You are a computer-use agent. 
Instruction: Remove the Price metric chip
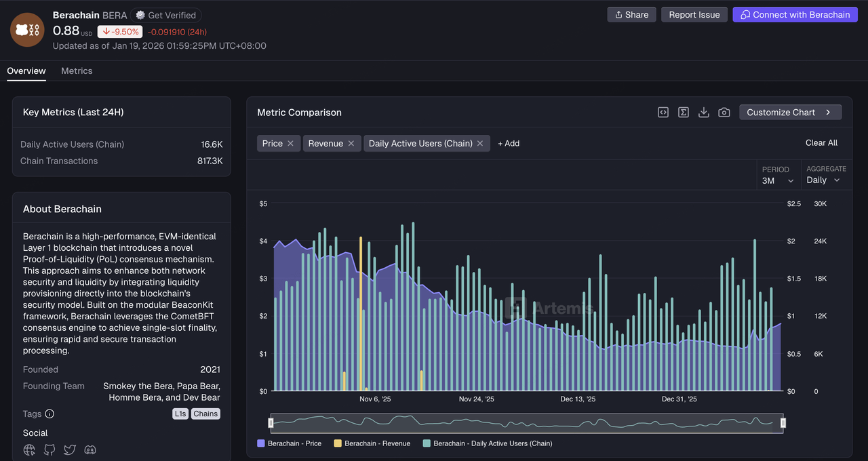click(x=290, y=143)
